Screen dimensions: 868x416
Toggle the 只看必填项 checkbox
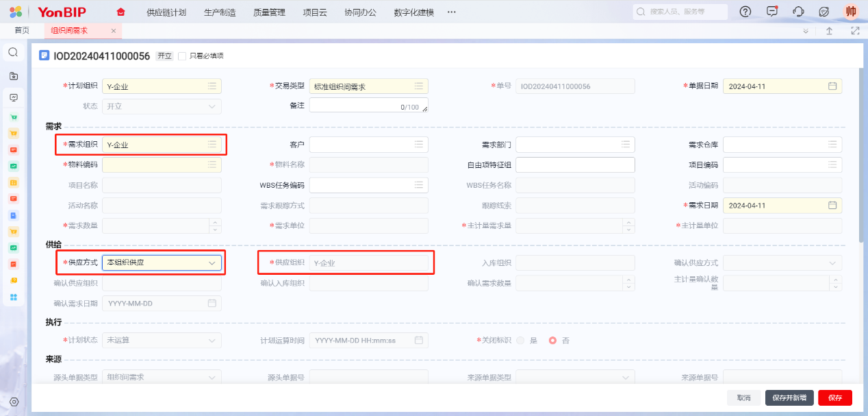click(x=182, y=56)
